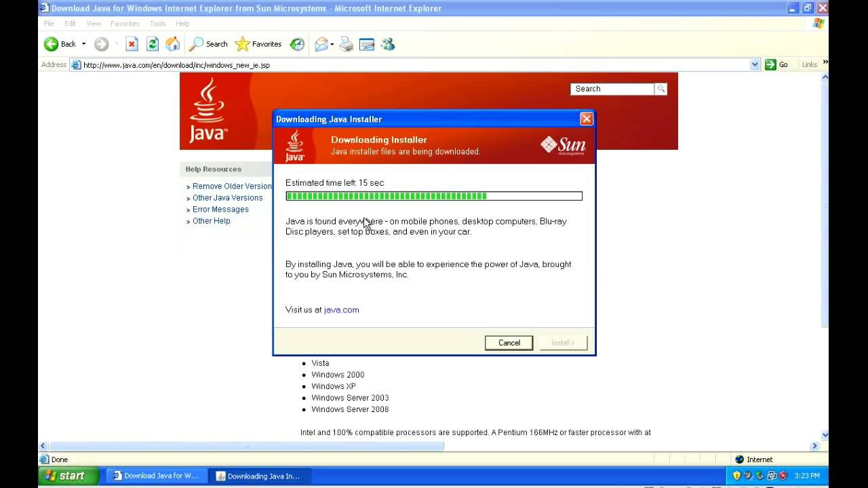Click the Edit page icon
This screenshot has width=868, height=488.
[367, 44]
